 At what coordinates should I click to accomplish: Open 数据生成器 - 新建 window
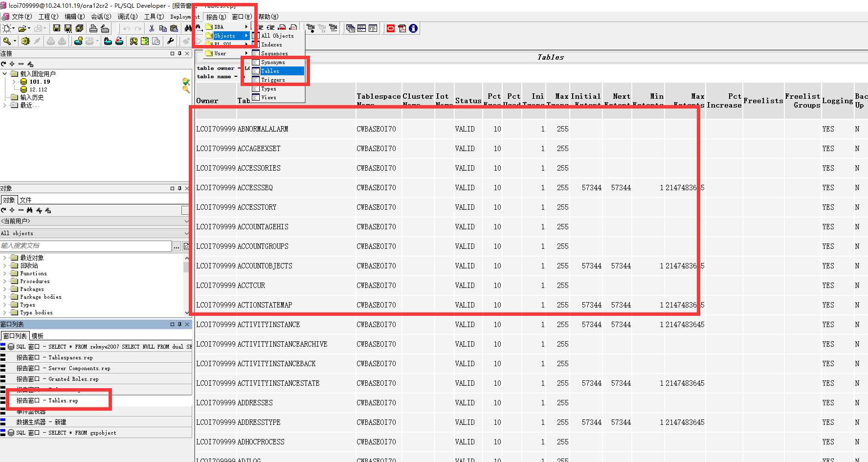coord(96,422)
